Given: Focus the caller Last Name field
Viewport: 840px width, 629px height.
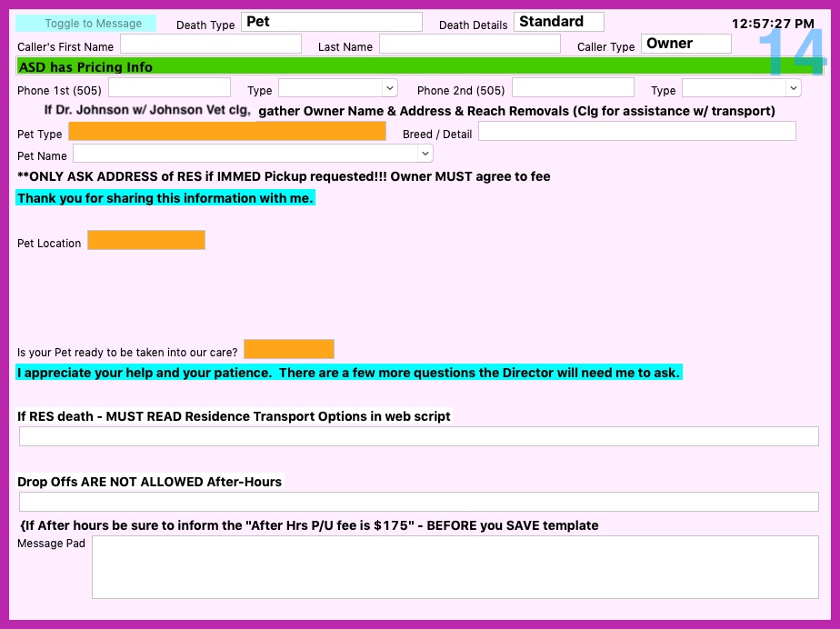Looking at the screenshot, I should tap(470, 44).
